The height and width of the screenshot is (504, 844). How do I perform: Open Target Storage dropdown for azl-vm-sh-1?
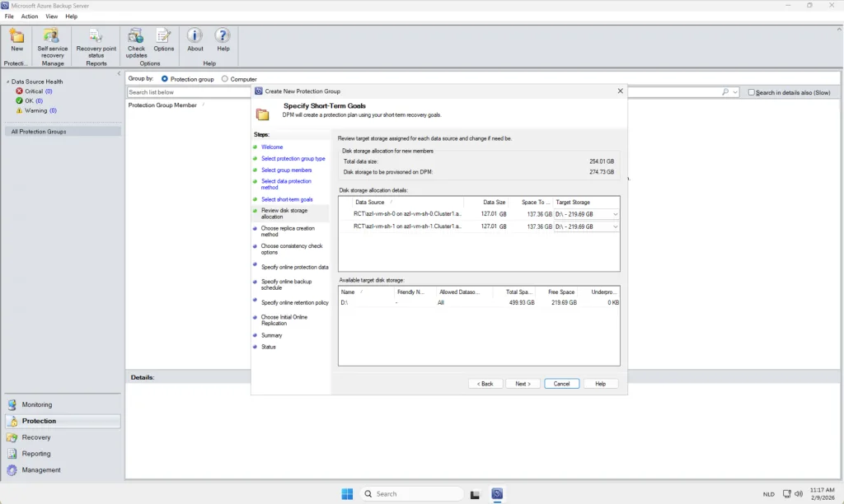click(615, 226)
